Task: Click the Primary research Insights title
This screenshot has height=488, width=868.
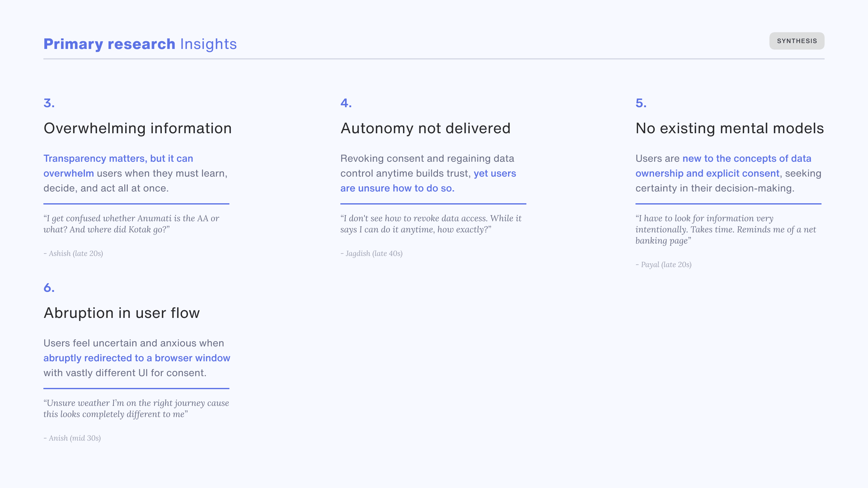Action: click(140, 44)
